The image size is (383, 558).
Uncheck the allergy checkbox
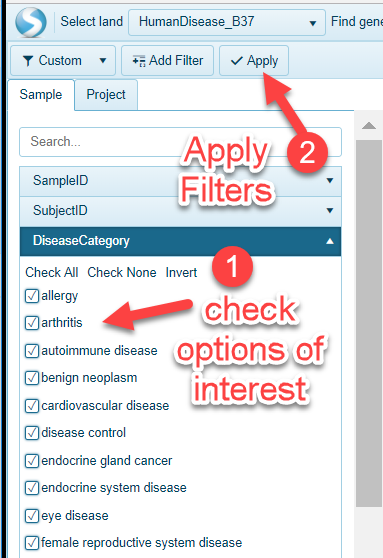[x=32, y=296]
